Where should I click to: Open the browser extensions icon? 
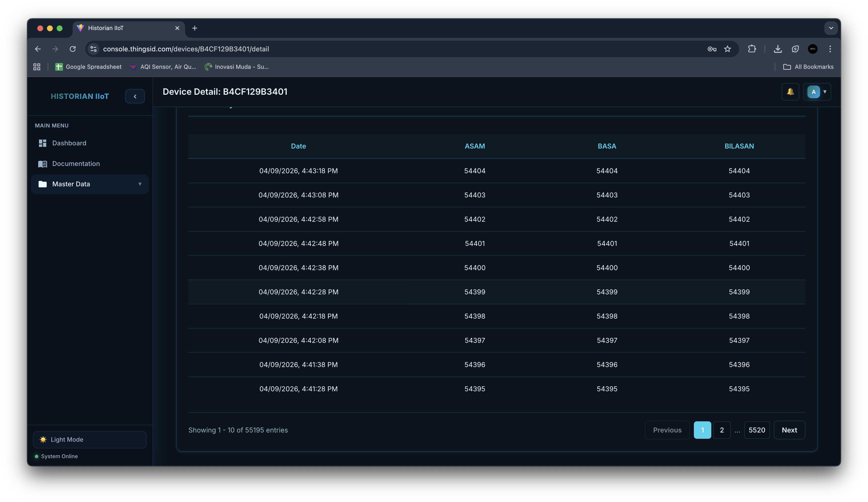tap(752, 49)
